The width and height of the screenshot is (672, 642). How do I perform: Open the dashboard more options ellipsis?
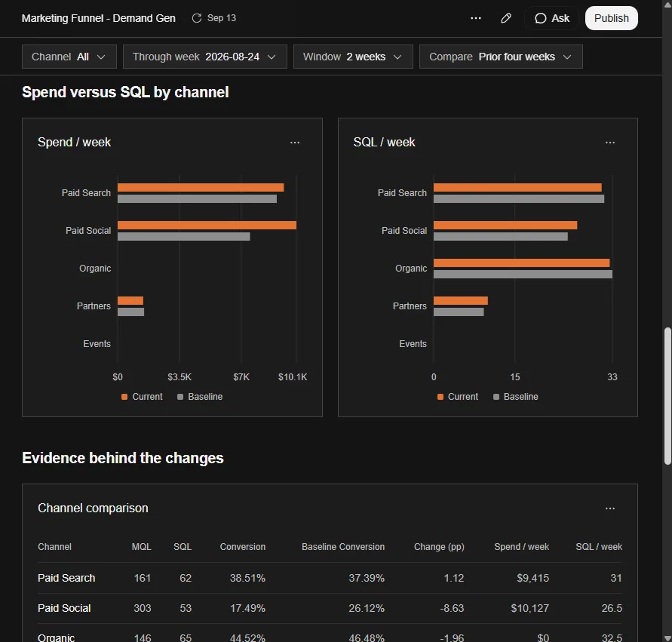[476, 18]
